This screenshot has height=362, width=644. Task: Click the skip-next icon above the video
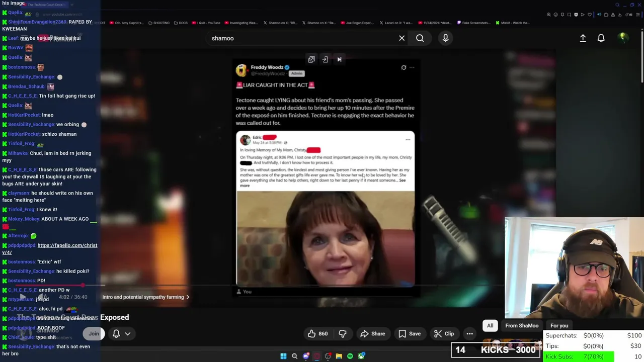coord(339,59)
